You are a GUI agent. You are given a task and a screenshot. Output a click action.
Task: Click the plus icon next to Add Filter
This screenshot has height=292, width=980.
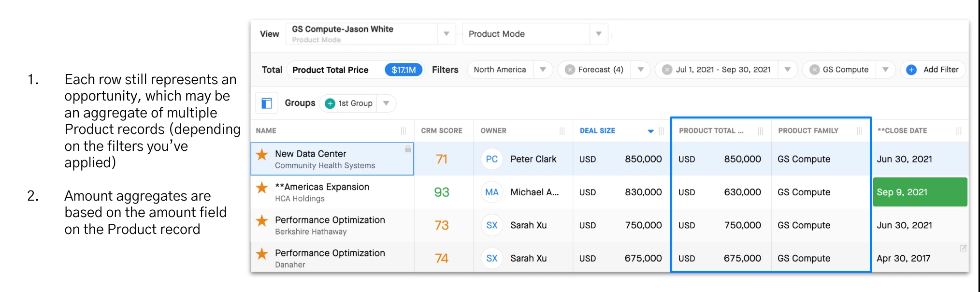911,70
